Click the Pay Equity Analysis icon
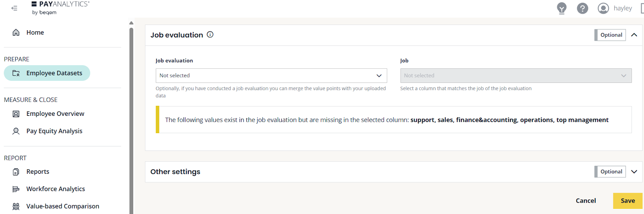 click(16, 131)
